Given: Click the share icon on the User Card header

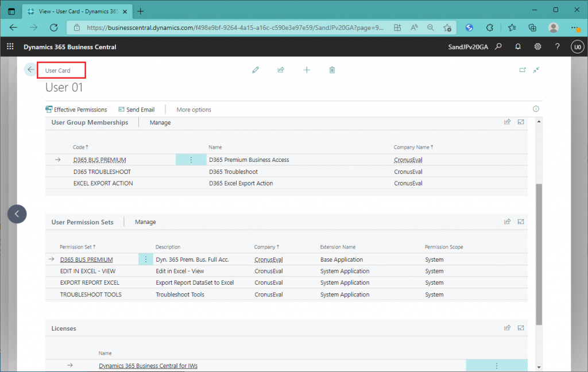Looking at the screenshot, I should click(x=280, y=70).
